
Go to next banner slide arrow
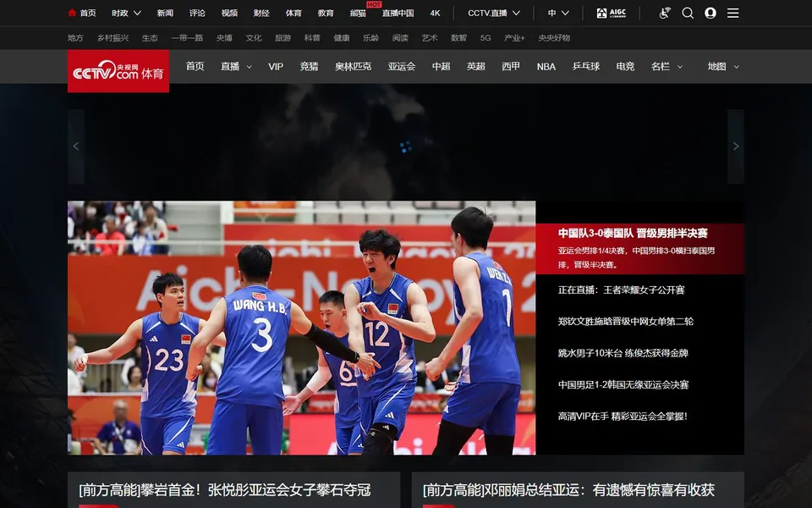point(736,146)
